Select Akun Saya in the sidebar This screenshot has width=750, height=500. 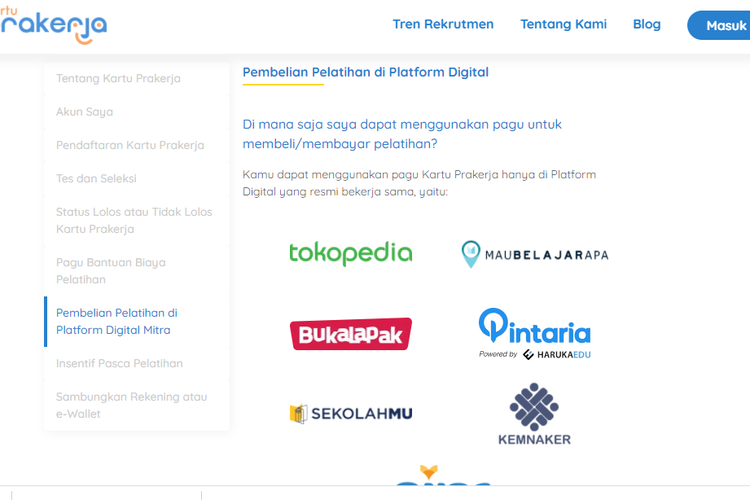(x=136, y=112)
